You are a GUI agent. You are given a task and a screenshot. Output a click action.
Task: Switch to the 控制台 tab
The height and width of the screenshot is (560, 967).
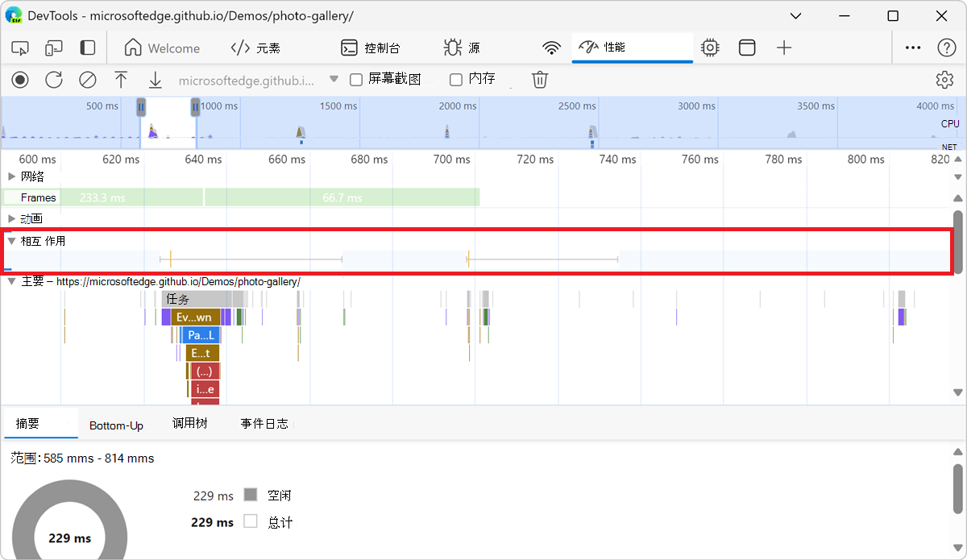[x=371, y=48]
